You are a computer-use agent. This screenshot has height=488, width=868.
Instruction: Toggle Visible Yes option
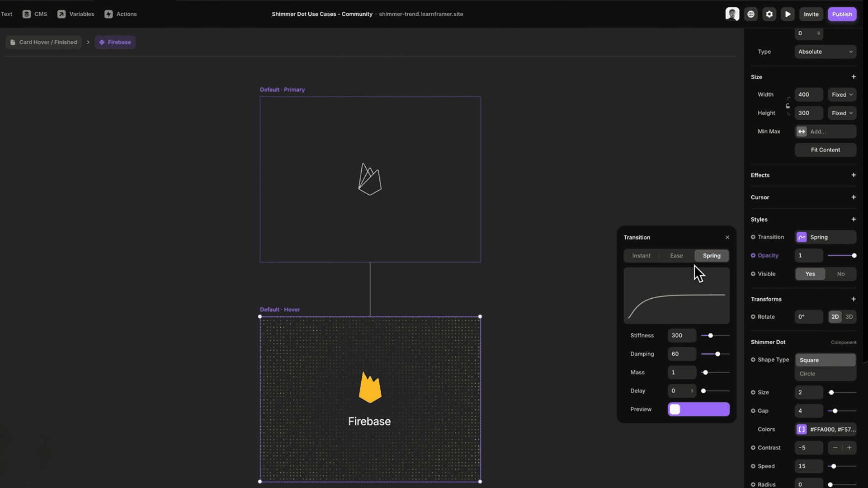(x=810, y=273)
